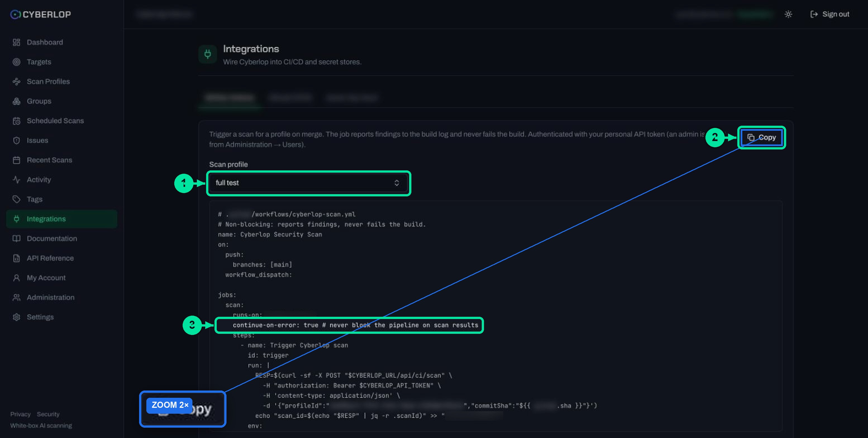Open the Scan Profiles sidebar icon
Image resolution: width=868 pixels, height=438 pixels.
point(16,82)
